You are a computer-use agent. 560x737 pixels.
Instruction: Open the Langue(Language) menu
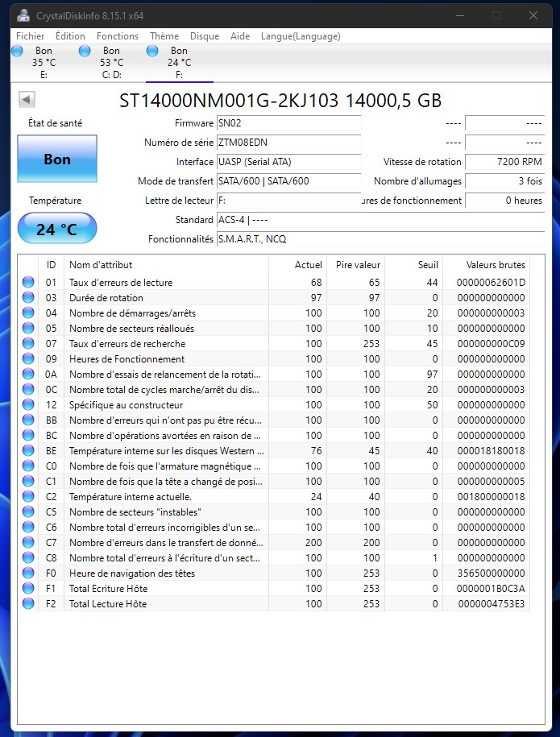pos(301,36)
